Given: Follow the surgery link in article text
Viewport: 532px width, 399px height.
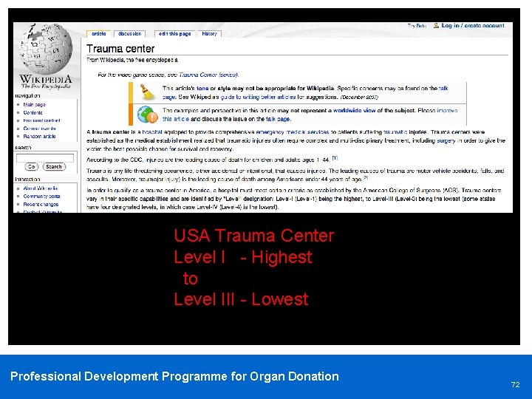Looking at the screenshot, I should coord(446,140).
